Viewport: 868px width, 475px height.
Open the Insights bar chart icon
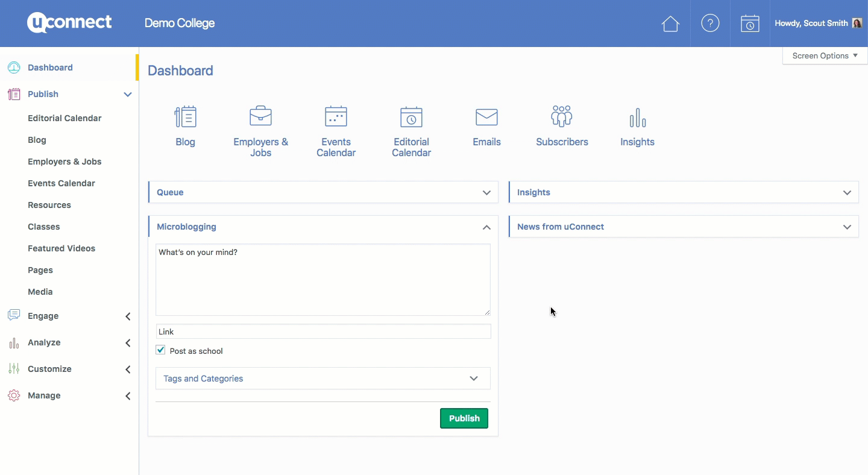[x=637, y=118]
